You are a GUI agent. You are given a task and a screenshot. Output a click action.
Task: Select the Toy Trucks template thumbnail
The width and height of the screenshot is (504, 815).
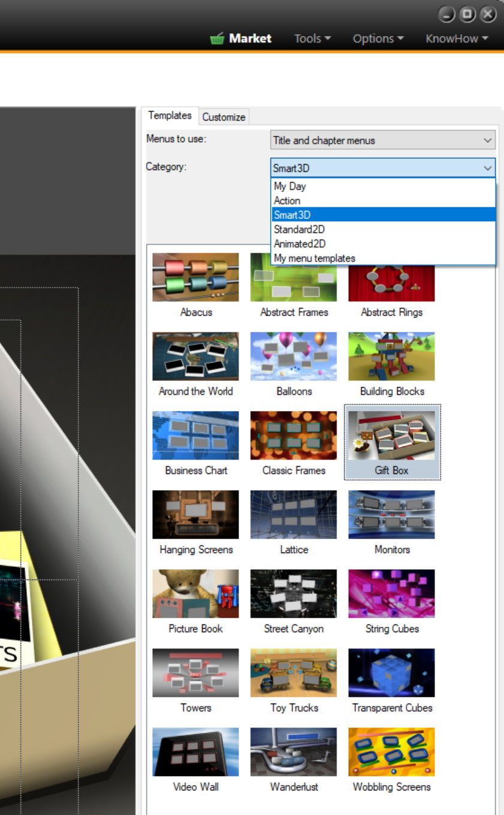pos(294,673)
